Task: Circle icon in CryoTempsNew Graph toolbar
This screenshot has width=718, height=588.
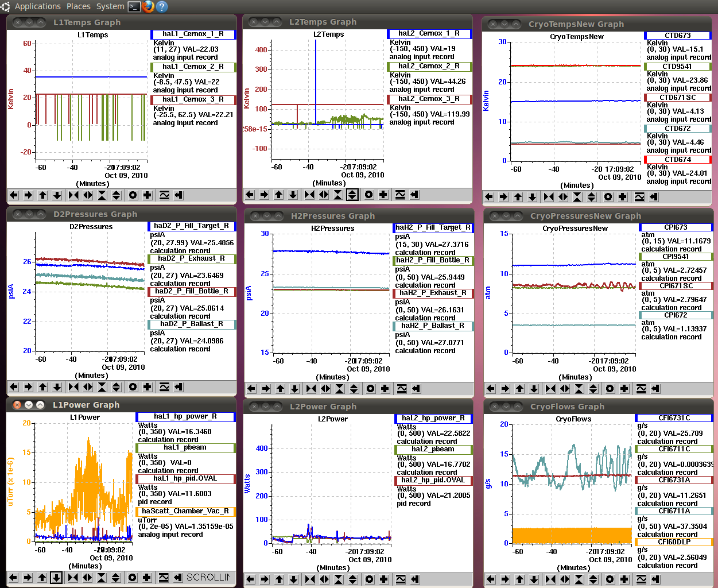Action: [x=608, y=197]
